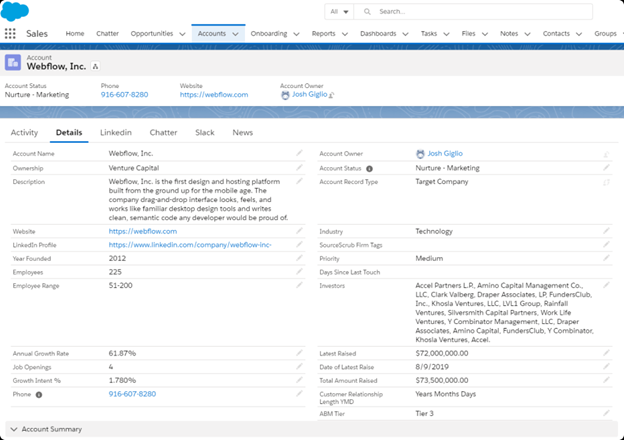This screenshot has width=624, height=440.
Task: Expand Opportunities nav dropdown chevron
Action: coord(182,34)
